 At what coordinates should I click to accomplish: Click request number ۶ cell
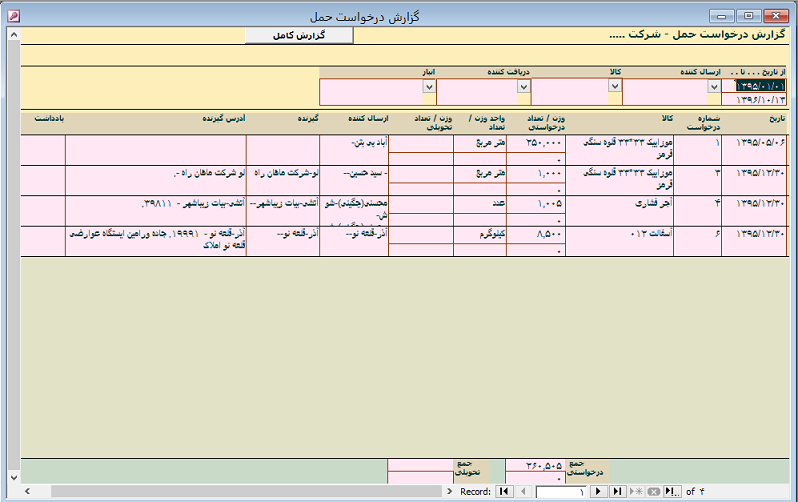tap(697, 241)
